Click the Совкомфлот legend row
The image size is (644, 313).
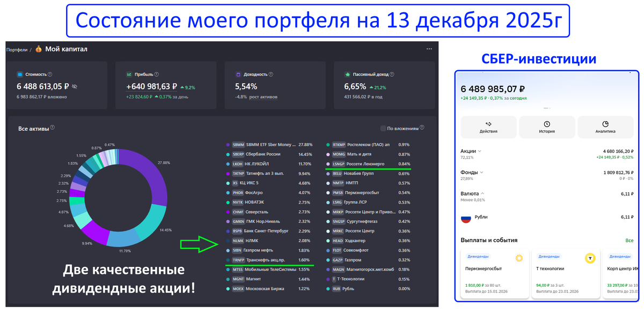369,250
